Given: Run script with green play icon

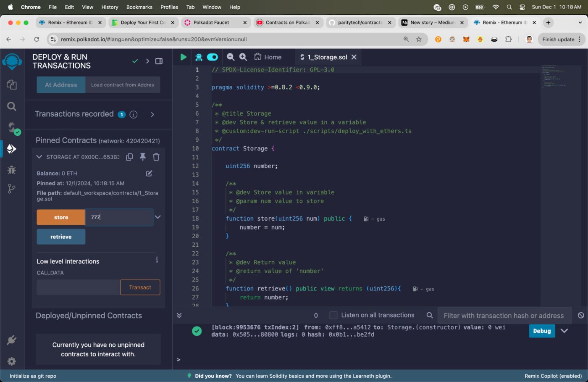Looking at the screenshot, I should [184, 57].
